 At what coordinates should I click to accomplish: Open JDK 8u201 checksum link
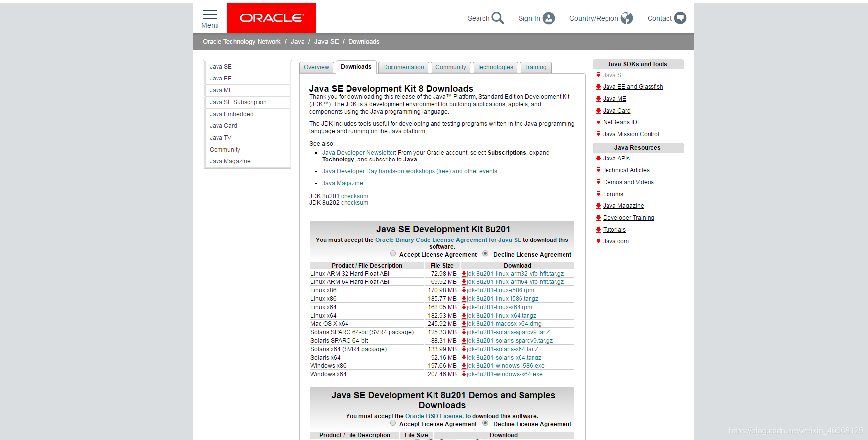354,196
